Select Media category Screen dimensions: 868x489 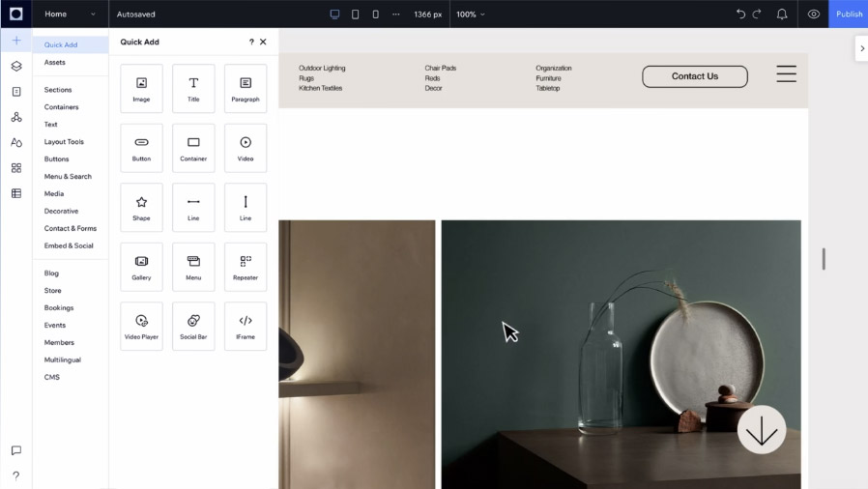click(54, 193)
